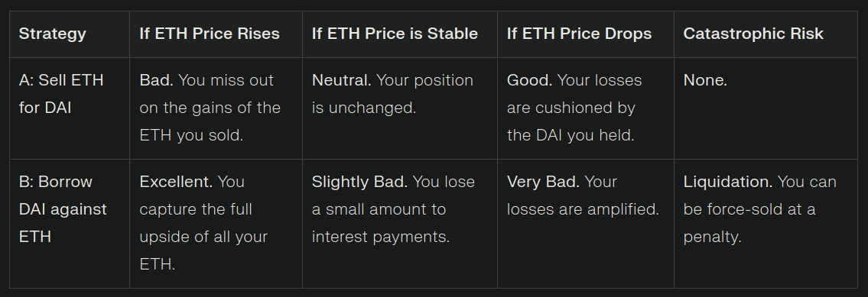Select the 'If ETH Price Rises' header
The image size is (868, 297).
pyautogui.click(x=210, y=34)
